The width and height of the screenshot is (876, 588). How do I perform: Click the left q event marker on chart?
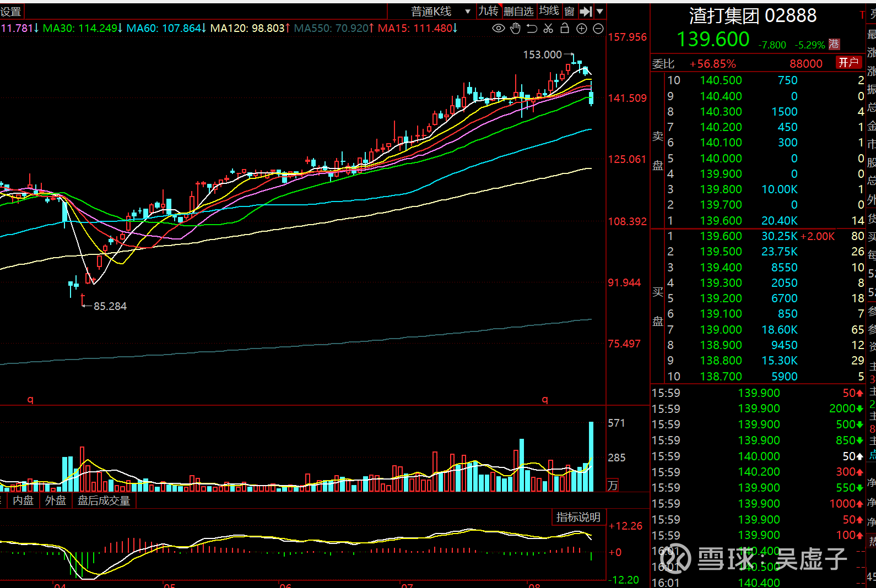coord(30,400)
